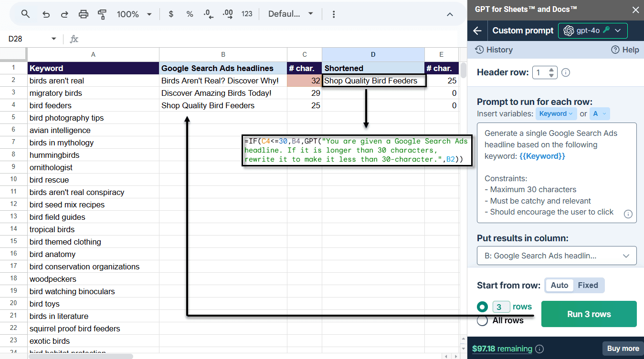Select the All rows radio button
The width and height of the screenshot is (644, 359).
coord(482,320)
